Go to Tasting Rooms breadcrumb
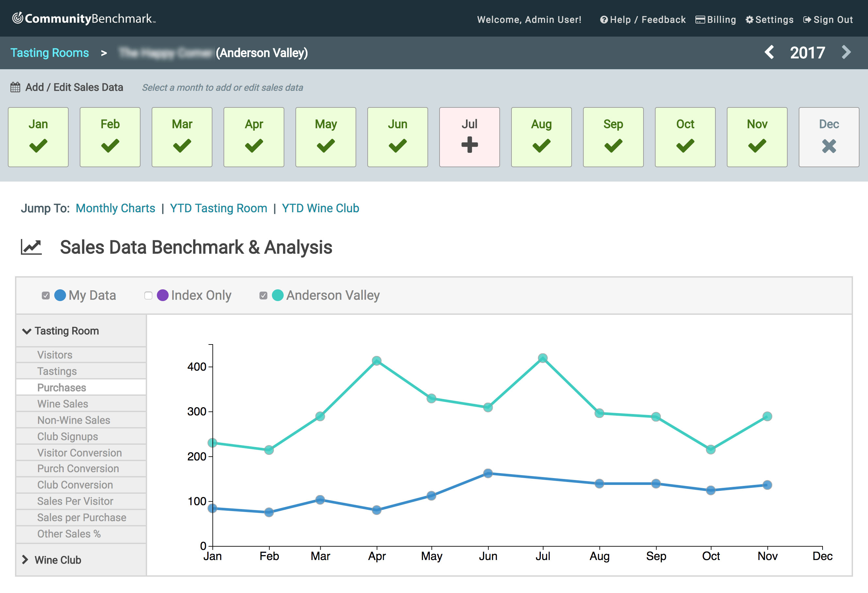This screenshot has width=868, height=593. click(49, 53)
